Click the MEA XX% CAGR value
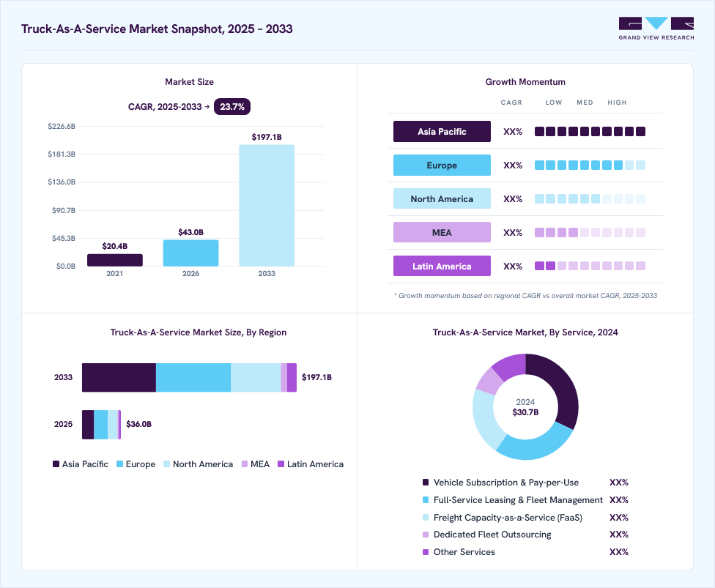The image size is (715, 588). (513, 233)
